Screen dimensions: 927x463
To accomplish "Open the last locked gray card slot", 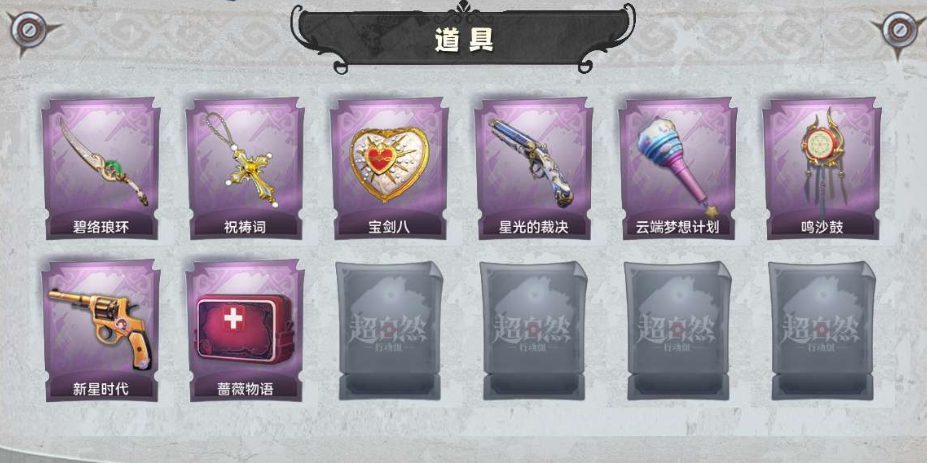I will point(822,331).
